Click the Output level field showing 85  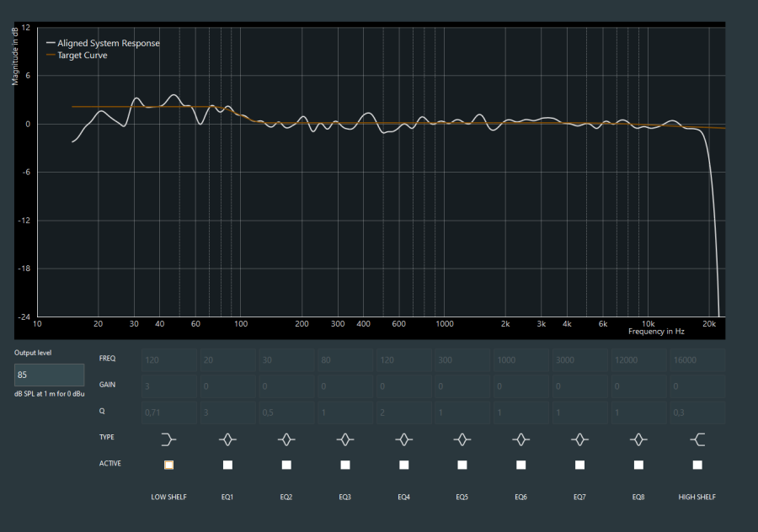(x=49, y=375)
